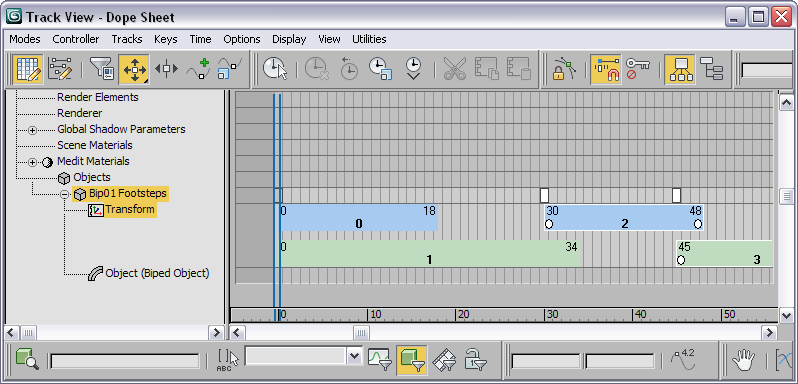Select Object (Biped Object) tree entry
Image resolution: width=798 pixels, height=384 pixels.
click(x=157, y=273)
